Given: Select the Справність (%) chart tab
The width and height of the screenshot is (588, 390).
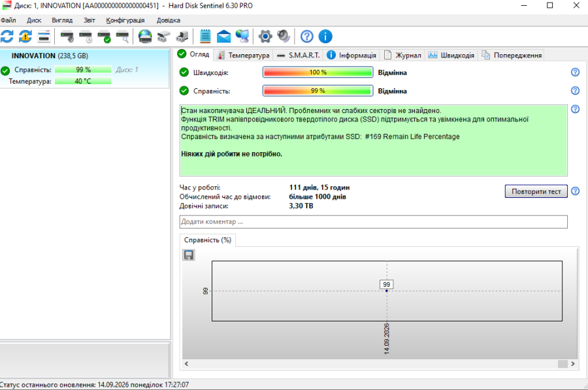Looking at the screenshot, I should click(x=208, y=240).
